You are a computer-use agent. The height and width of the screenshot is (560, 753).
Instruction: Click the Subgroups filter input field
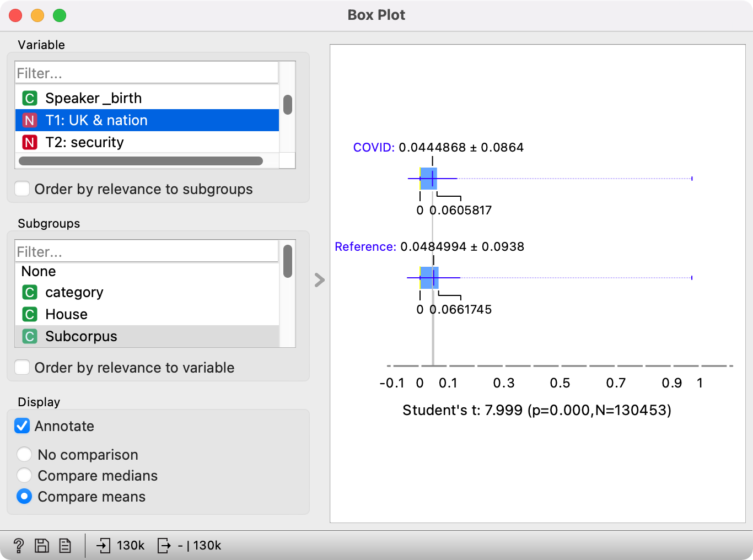click(x=147, y=252)
